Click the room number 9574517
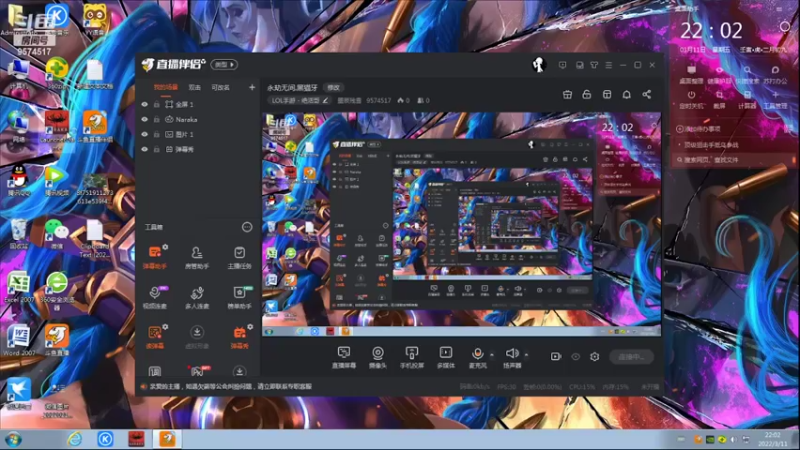Screen dimensions: 800x450 click(x=379, y=101)
